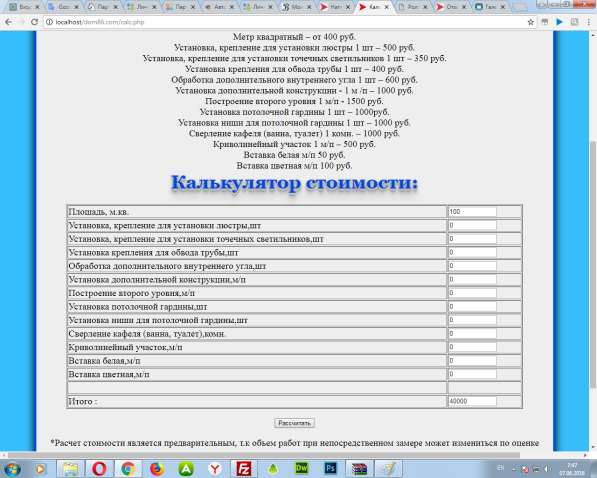Open the WinRAR icon in the taskbar

coord(359,469)
